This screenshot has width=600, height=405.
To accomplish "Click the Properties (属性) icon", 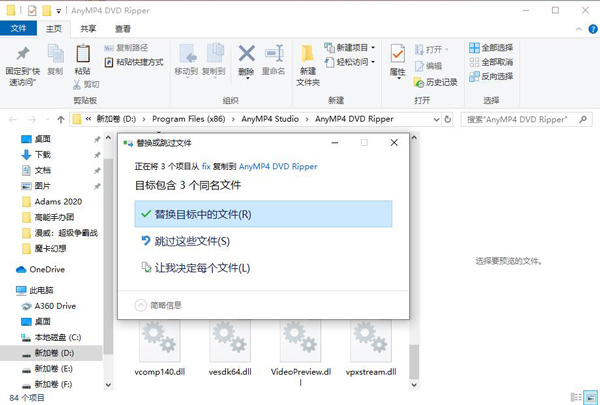I will tap(398, 54).
